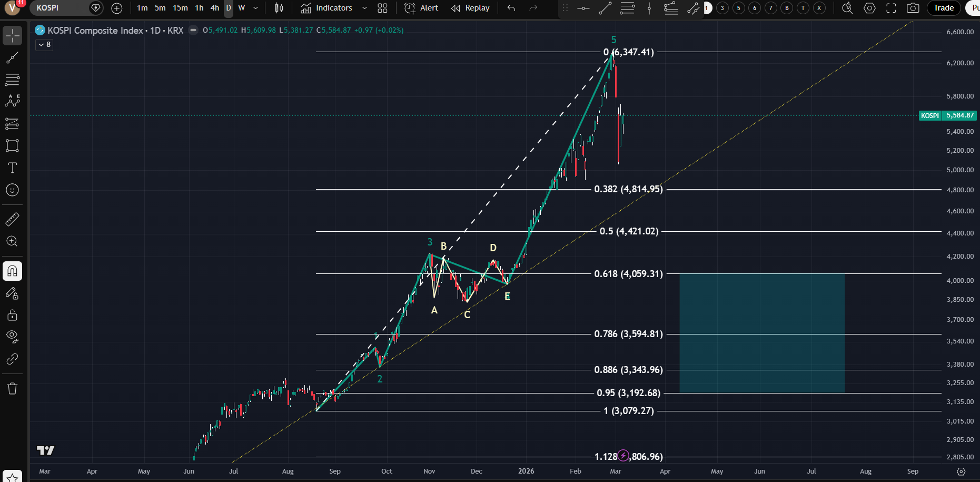Screen dimensions: 980x482
Task: Open the Indicators favorites dropdown arrow
Action: (364, 8)
